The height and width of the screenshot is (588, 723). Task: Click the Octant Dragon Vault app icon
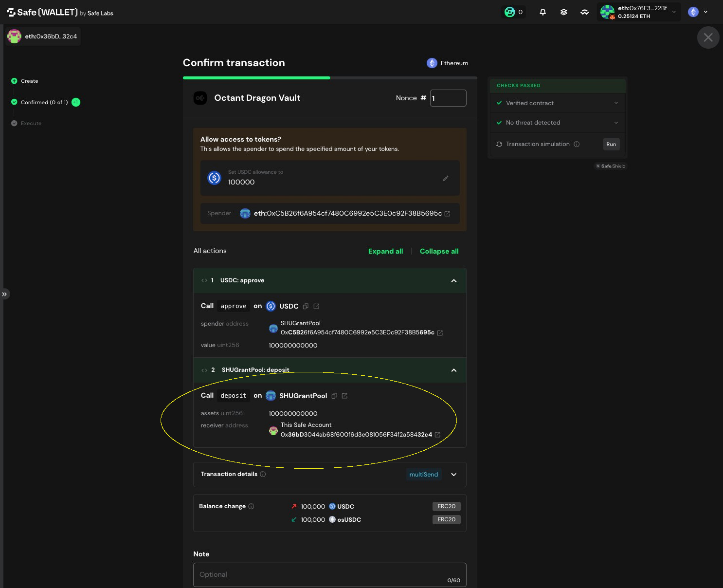(200, 98)
